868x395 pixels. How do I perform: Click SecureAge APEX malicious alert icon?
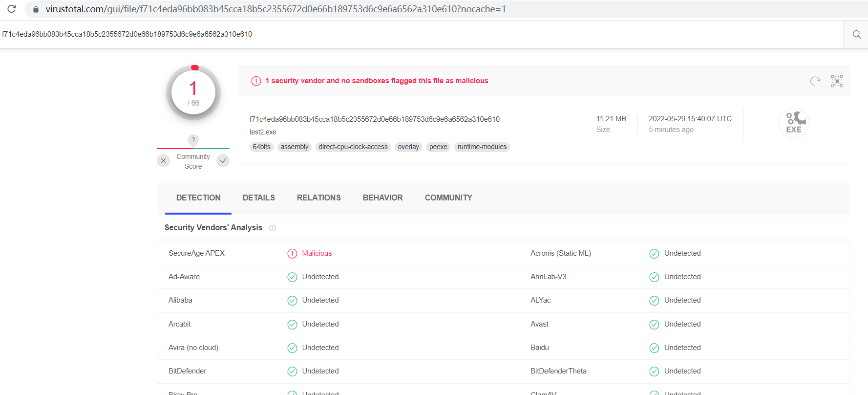coord(292,253)
